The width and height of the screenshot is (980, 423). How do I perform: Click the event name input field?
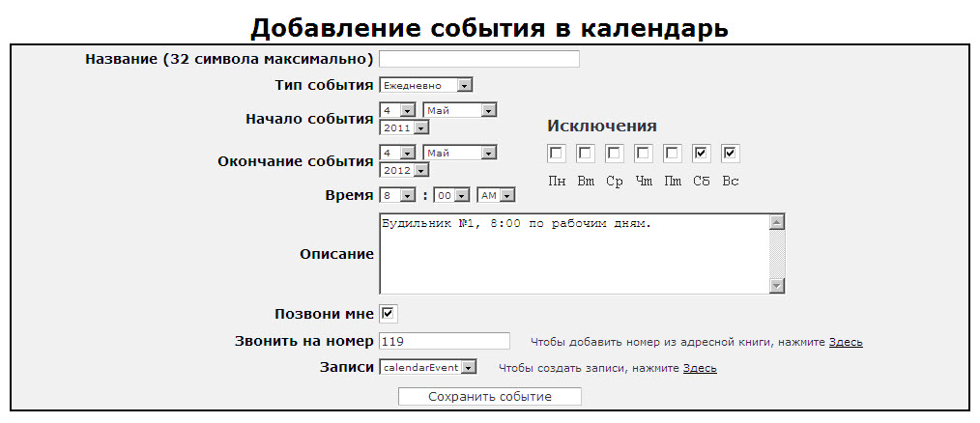click(x=478, y=59)
